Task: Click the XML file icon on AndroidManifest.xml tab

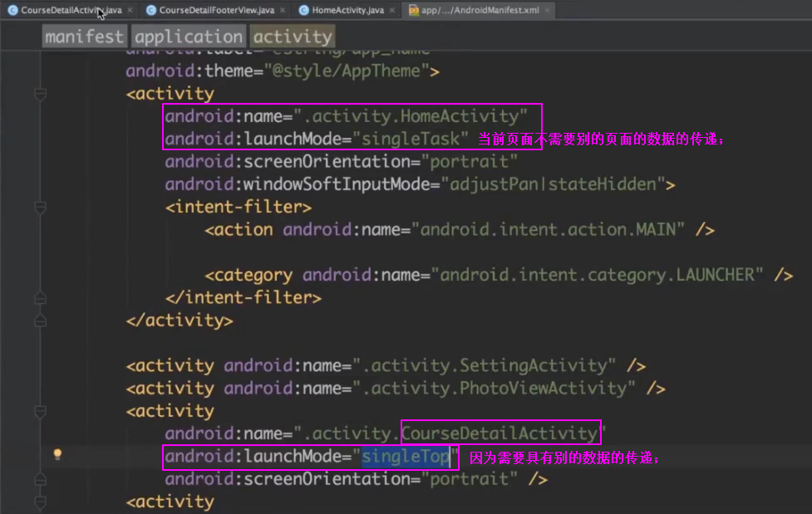Action: pyautogui.click(x=414, y=10)
